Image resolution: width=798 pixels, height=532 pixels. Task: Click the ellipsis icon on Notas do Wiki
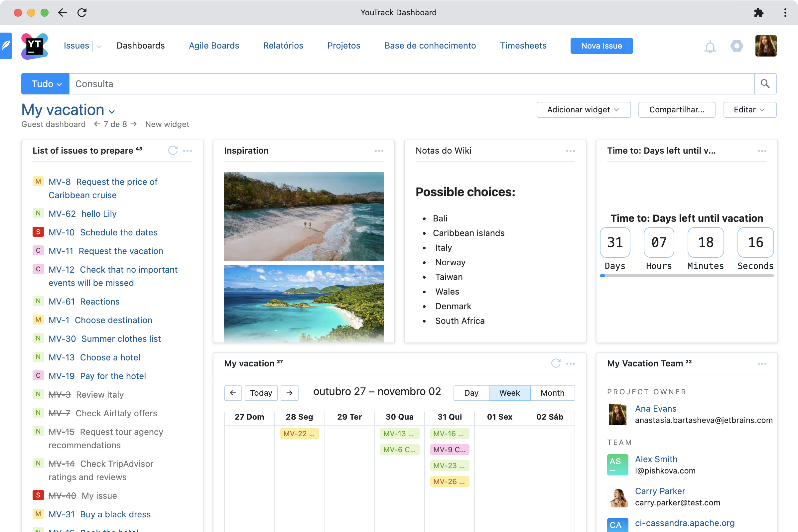[571, 151]
